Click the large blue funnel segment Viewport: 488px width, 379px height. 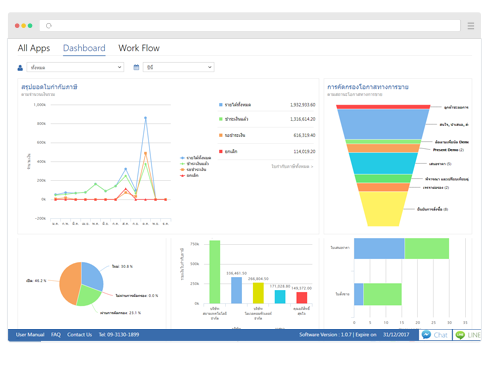tap(383, 124)
